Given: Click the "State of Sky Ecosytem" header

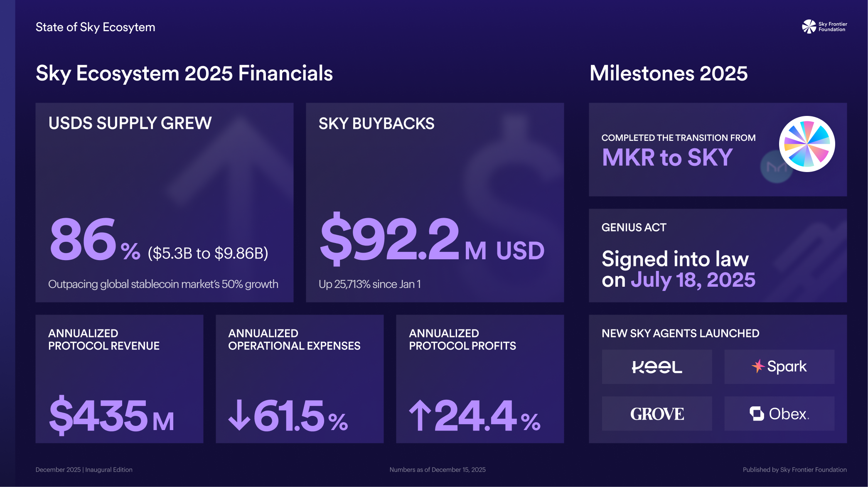Looking at the screenshot, I should 95,27.
